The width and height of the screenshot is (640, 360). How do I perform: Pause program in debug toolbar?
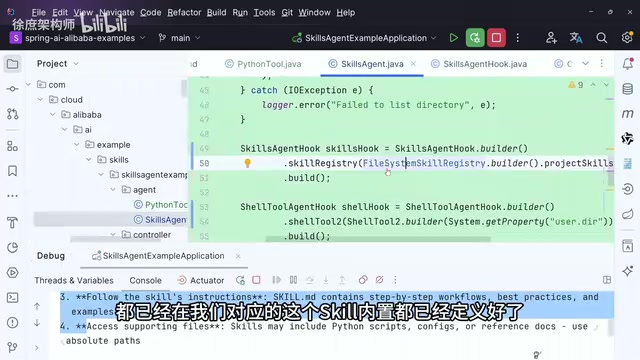point(293,280)
